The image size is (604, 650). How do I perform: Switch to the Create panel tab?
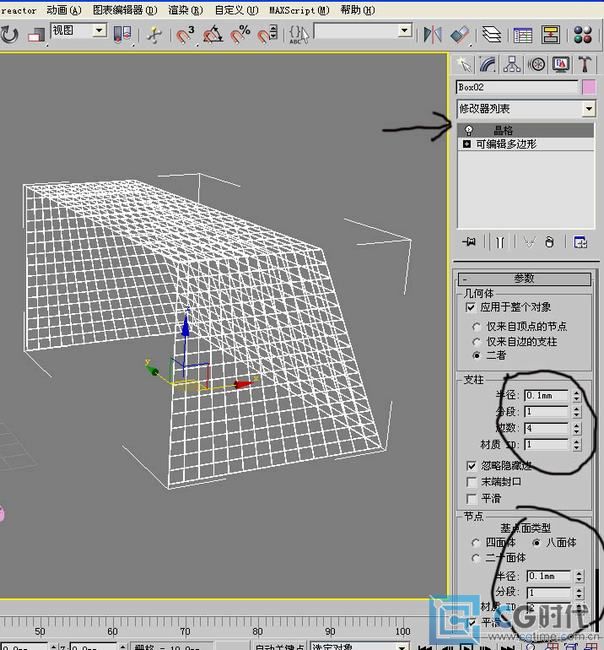(464, 64)
